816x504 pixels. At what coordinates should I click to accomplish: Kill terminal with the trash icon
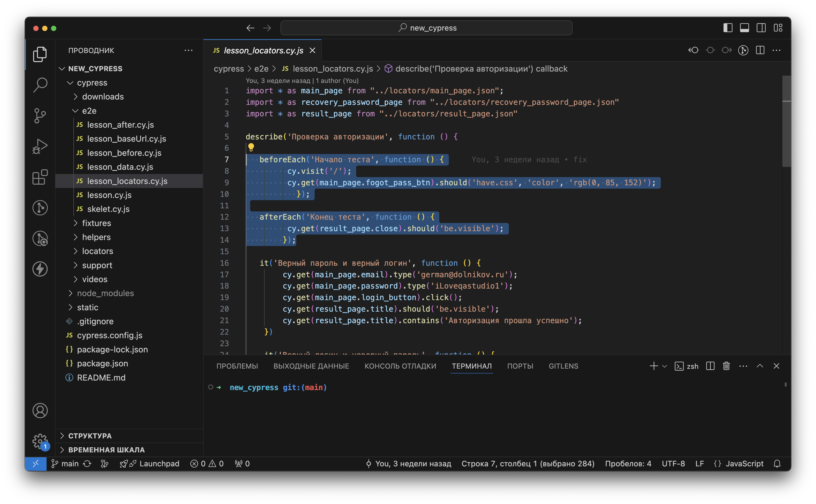(726, 366)
